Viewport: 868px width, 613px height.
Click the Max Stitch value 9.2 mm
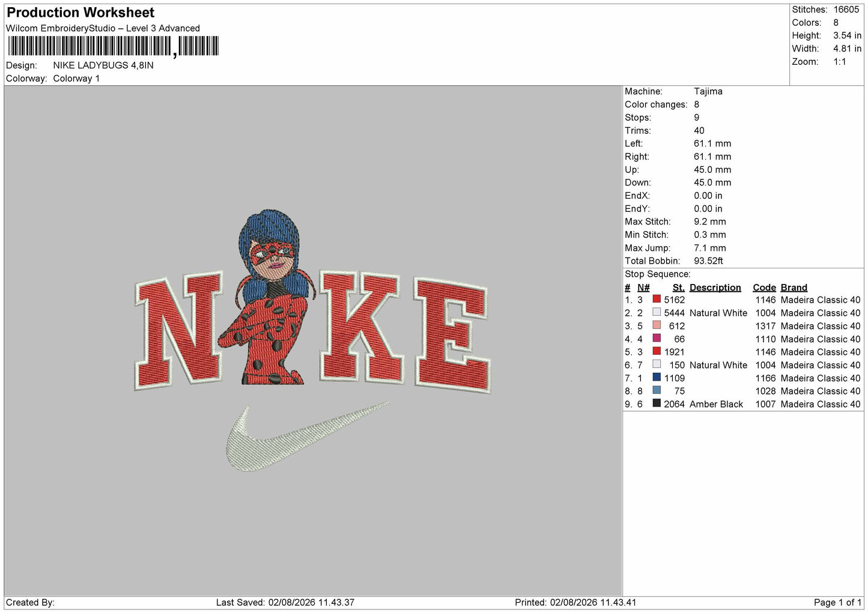pos(710,222)
